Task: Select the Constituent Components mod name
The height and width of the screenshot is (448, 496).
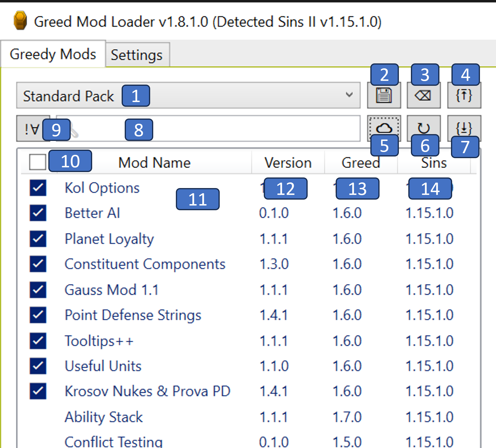Action: click(145, 264)
